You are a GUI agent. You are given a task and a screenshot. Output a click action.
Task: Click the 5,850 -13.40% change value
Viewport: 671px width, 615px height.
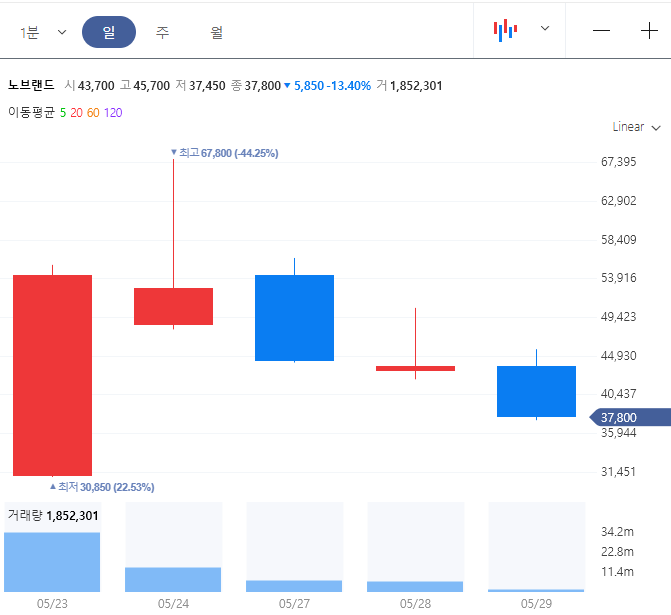pos(327,86)
